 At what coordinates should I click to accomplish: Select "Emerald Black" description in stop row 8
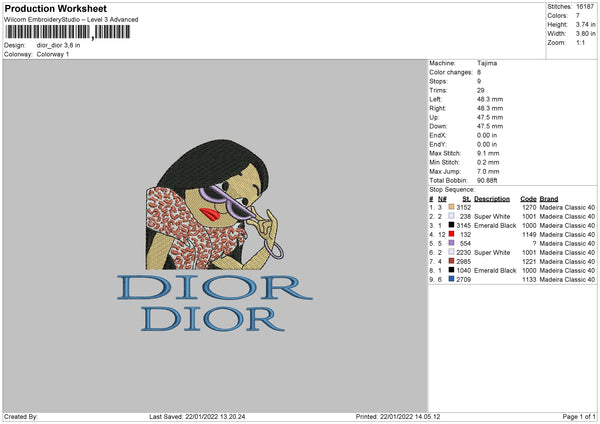[495, 271]
